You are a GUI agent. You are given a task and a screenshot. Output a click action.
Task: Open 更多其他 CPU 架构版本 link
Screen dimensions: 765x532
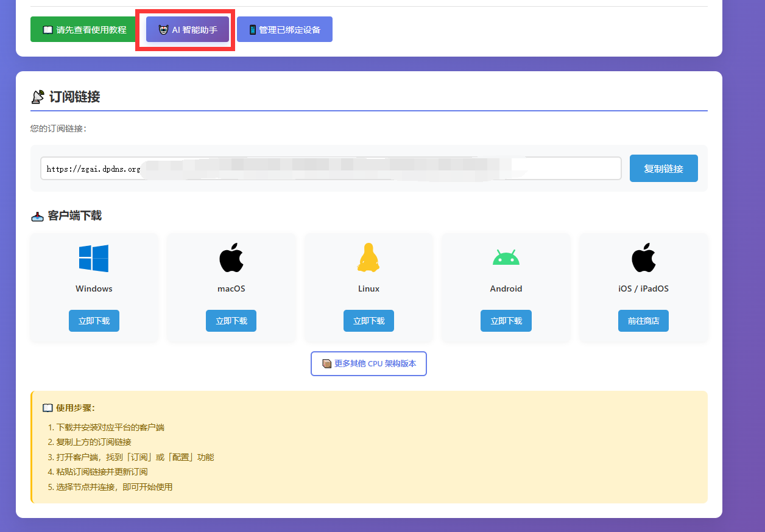coord(368,363)
